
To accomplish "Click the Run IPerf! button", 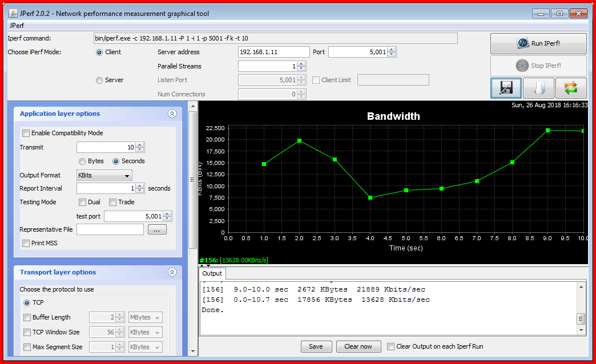I will (538, 43).
